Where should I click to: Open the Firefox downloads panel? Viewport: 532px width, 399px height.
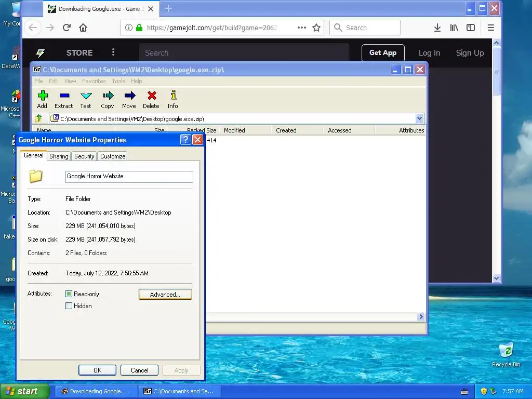(x=437, y=28)
